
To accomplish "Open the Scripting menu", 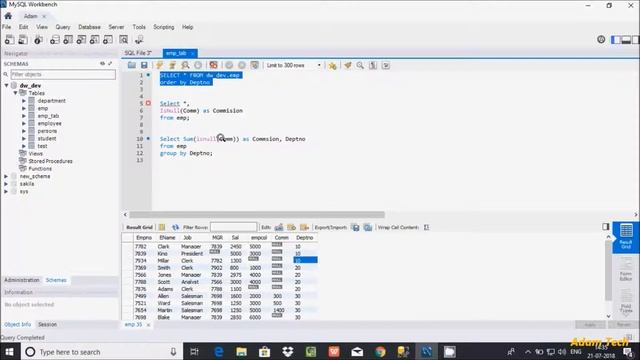I will point(164,27).
